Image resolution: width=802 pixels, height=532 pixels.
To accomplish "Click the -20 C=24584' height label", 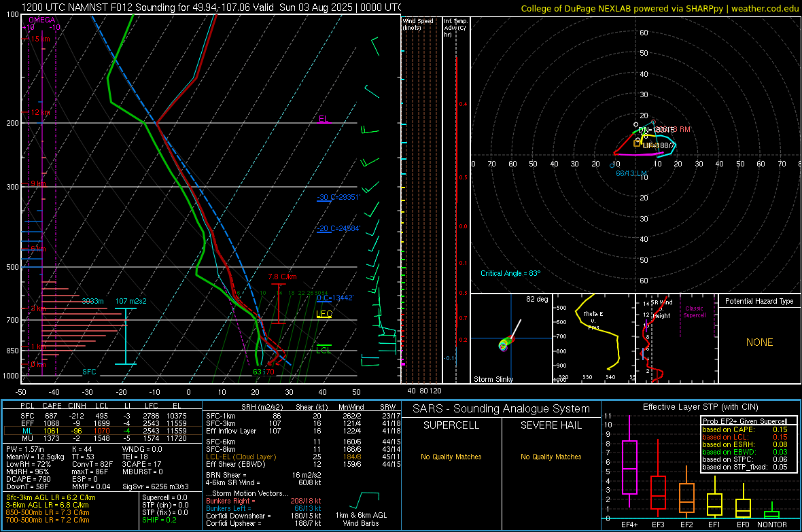I will click(x=338, y=229).
